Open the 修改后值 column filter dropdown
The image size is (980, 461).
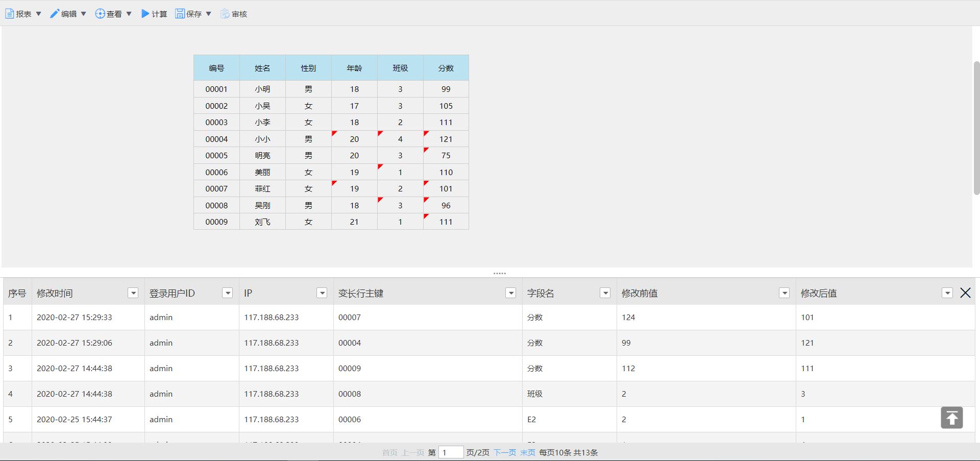[947, 293]
